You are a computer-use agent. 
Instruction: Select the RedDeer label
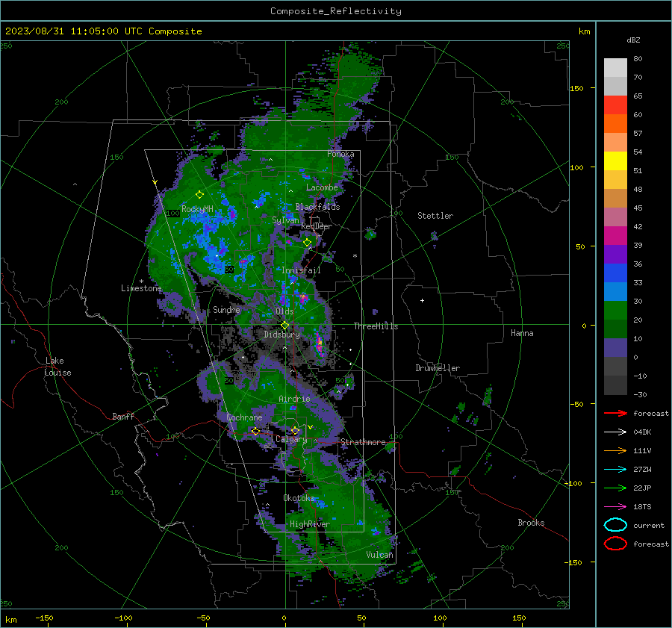[317, 226]
